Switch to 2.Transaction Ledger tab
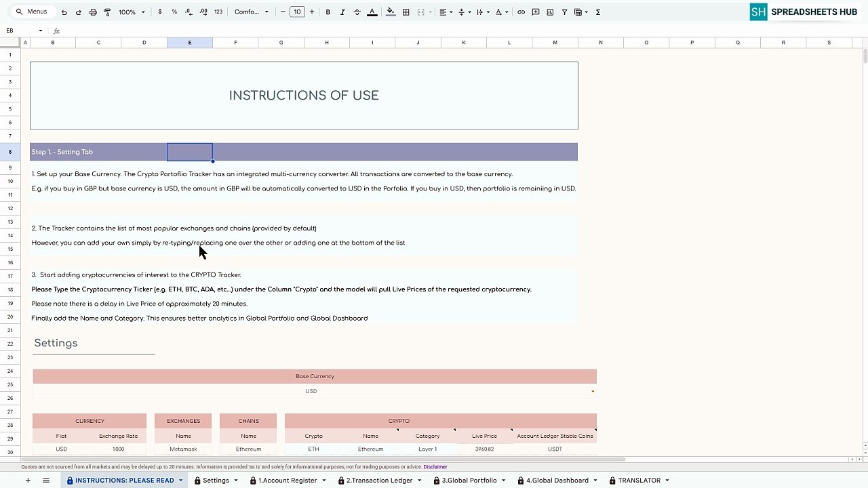The height and width of the screenshot is (488, 868). pyautogui.click(x=379, y=481)
